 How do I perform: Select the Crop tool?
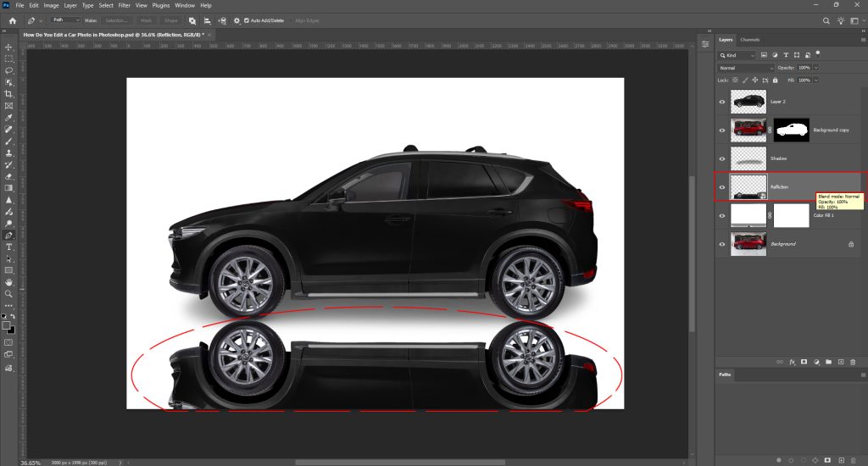click(8, 94)
